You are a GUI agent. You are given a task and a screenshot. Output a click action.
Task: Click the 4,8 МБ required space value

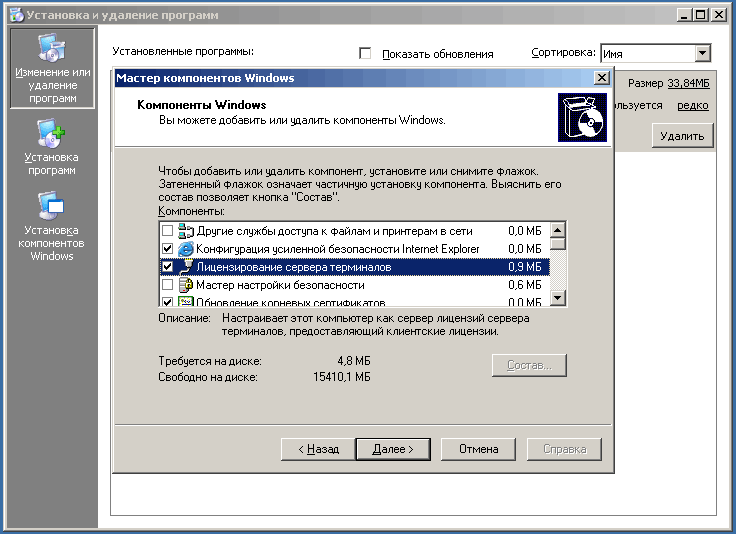(x=354, y=361)
